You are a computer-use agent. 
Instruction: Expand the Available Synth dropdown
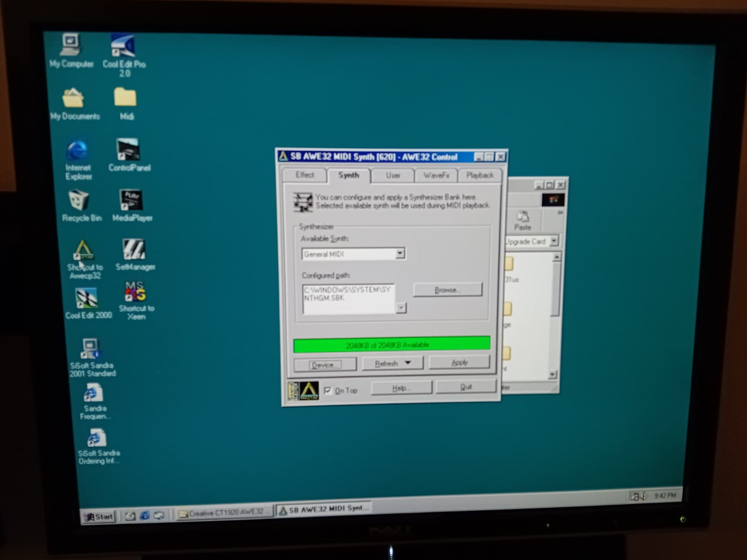400,253
